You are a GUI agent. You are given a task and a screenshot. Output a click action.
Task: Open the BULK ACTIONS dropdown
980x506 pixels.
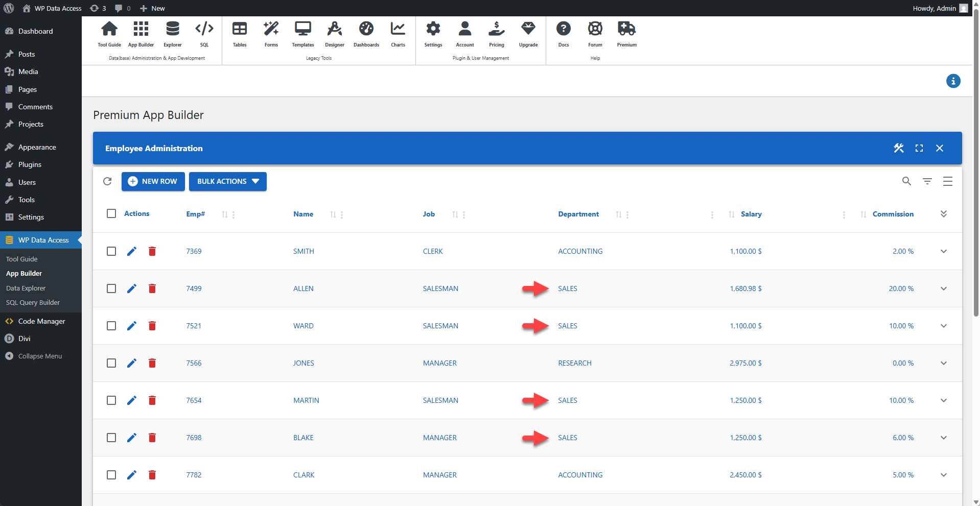point(227,181)
